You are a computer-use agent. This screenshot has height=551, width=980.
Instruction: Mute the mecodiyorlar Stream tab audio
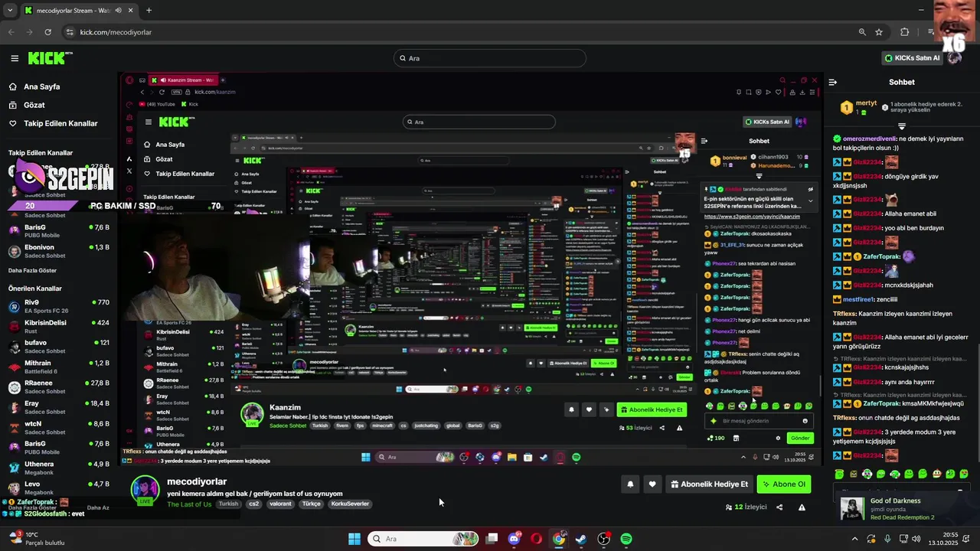click(118, 11)
